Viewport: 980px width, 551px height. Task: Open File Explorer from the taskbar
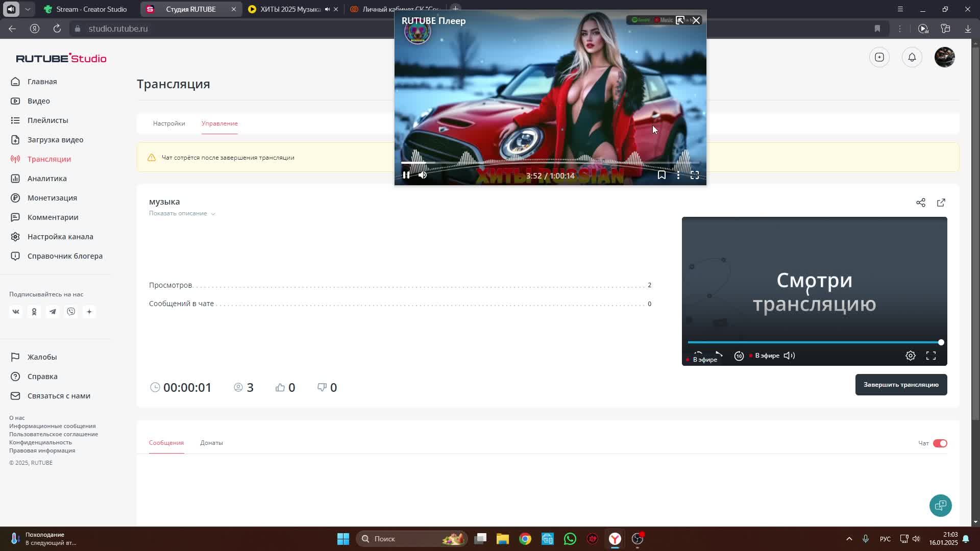pos(502,539)
